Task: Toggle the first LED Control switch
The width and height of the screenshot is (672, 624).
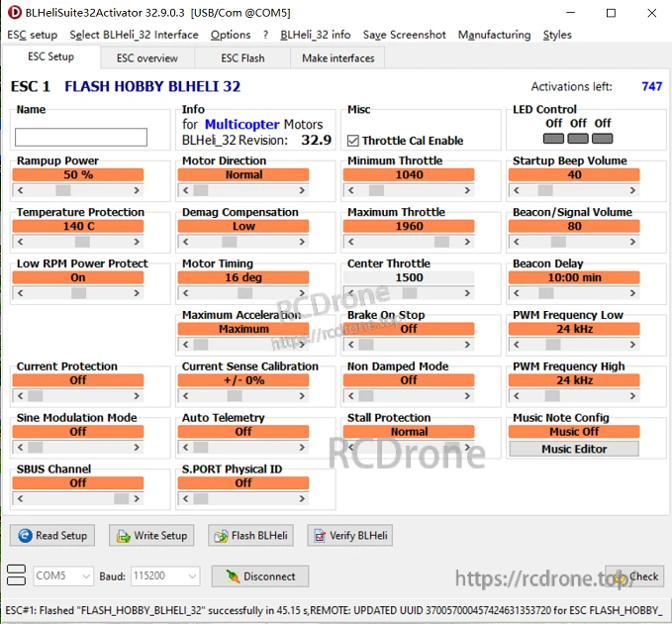Action: coord(553,139)
